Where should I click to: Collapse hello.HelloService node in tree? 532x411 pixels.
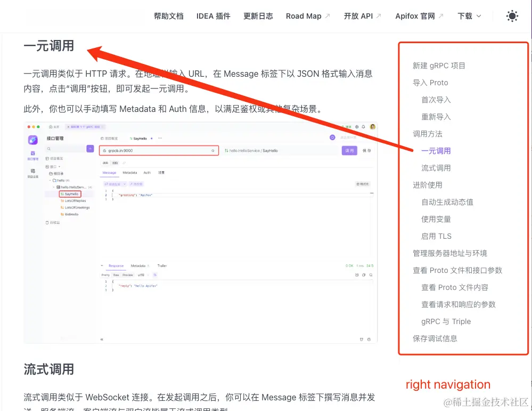pyautogui.click(x=54, y=187)
